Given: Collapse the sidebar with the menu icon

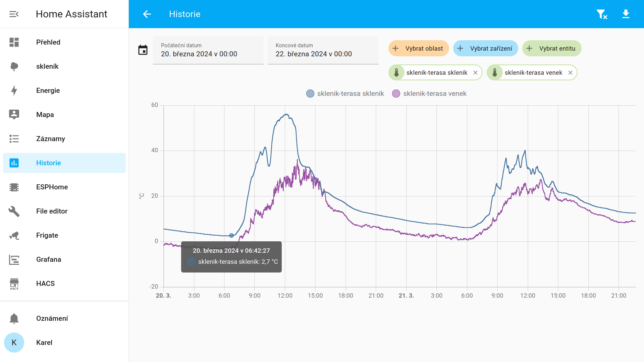Looking at the screenshot, I should click(x=14, y=14).
